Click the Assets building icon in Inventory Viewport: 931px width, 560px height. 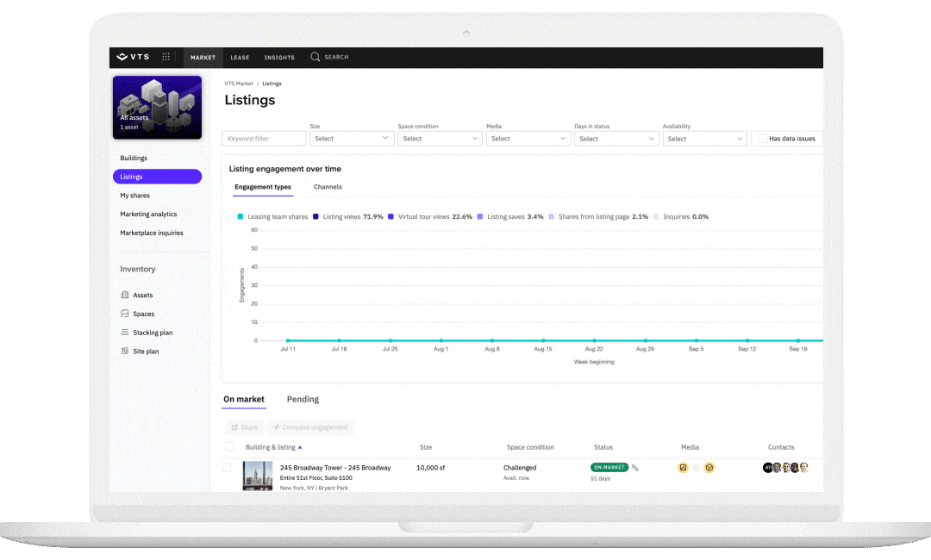coord(125,295)
